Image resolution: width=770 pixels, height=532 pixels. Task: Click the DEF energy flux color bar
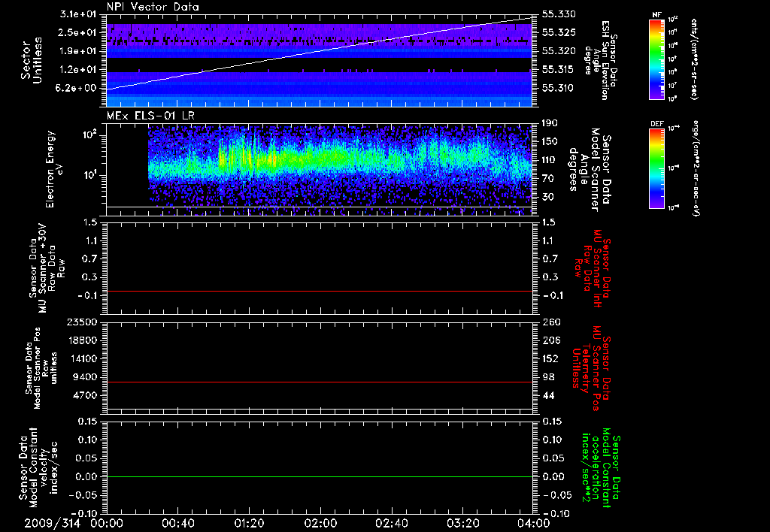tap(656, 168)
